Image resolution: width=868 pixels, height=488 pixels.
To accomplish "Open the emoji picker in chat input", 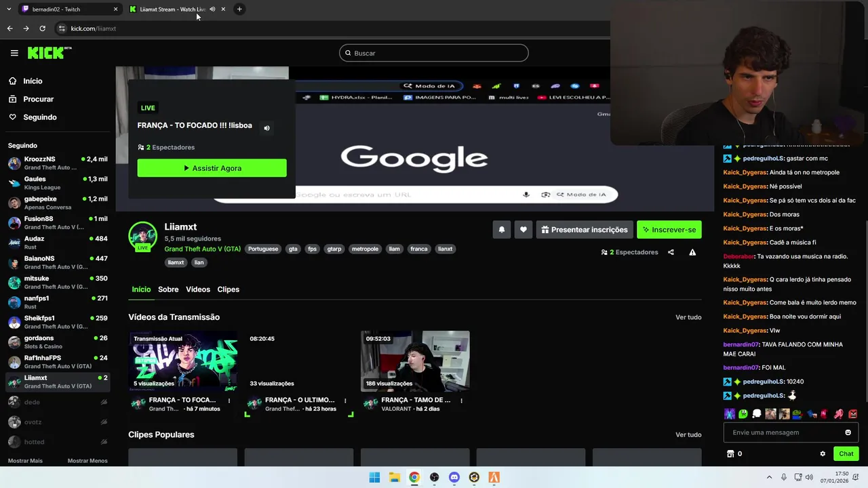I will tap(848, 432).
